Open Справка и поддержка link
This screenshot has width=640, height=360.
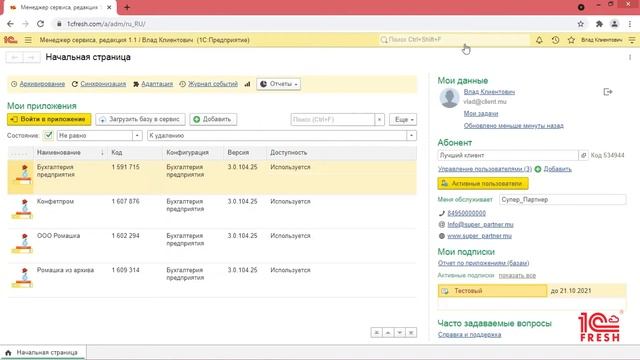pos(469,335)
